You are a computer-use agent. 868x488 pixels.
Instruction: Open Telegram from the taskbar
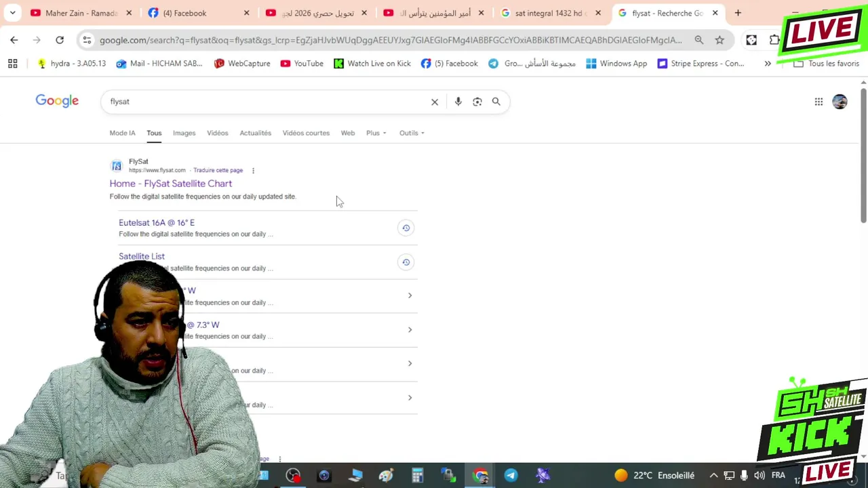tap(511, 476)
